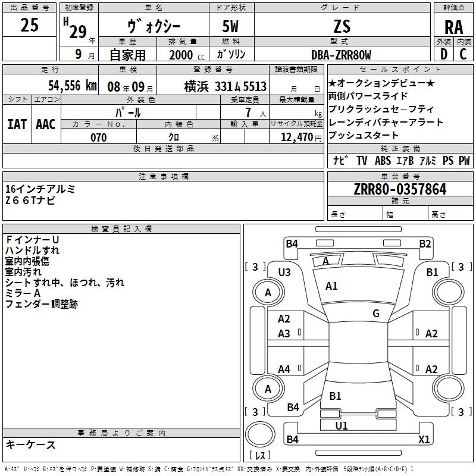The width and height of the screenshot is (476, 476).
Task: Select the rear-right wheel on car diagram
Action: (x=448, y=389)
